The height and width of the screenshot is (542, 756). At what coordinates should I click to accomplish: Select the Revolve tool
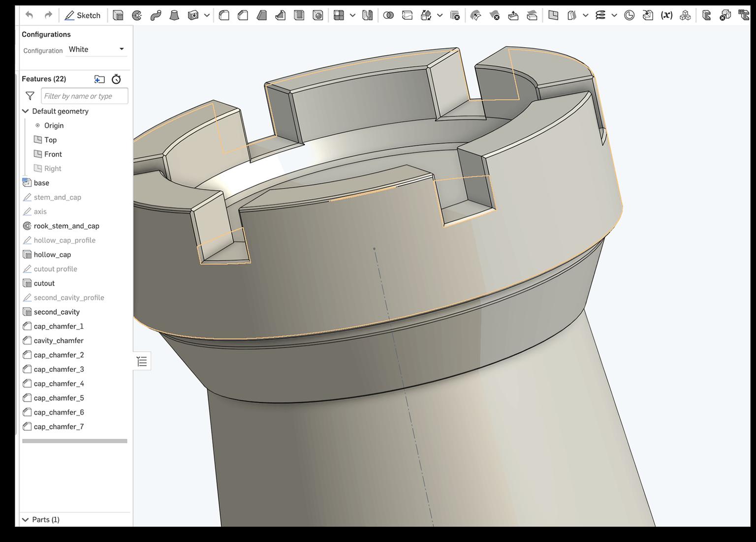point(136,15)
